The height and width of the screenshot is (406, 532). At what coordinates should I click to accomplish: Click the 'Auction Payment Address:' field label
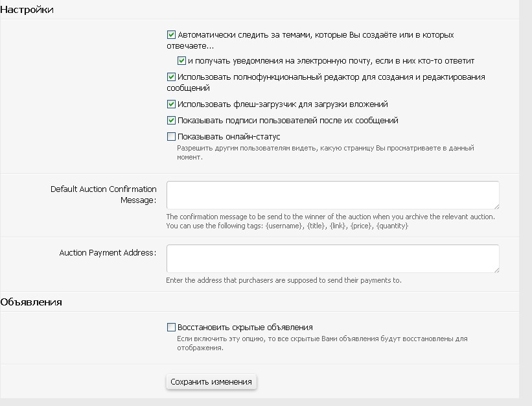point(108,252)
